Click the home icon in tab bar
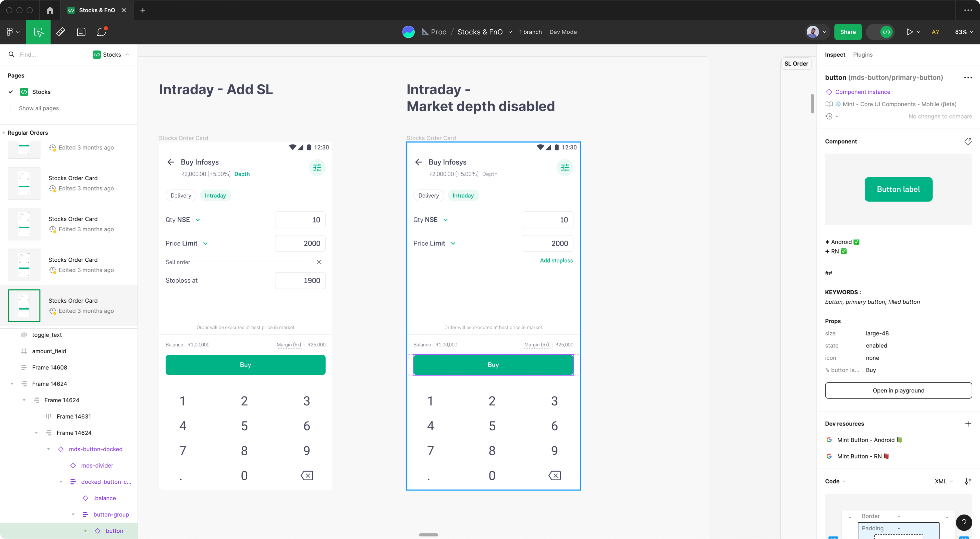The image size is (980, 539). click(x=50, y=10)
